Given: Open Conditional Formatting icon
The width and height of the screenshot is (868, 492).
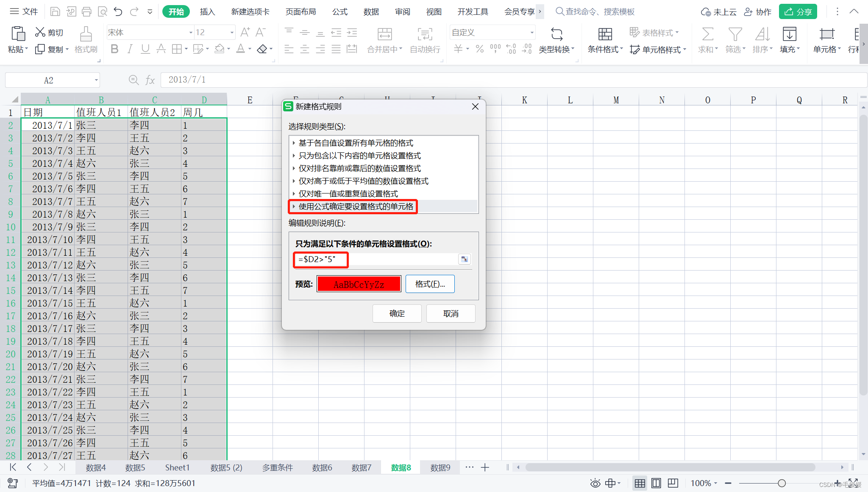Looking at the screenshot, I should click(605, 35).
